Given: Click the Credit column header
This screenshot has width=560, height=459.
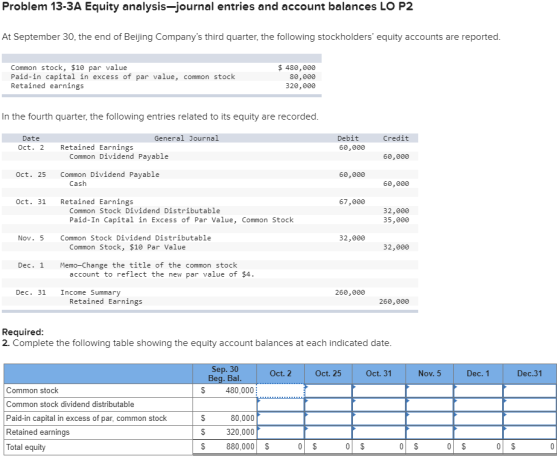Looking at the screenshot, I should click(x=396, y=138).
